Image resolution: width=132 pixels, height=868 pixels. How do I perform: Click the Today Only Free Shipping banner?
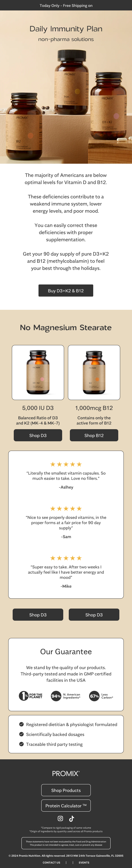[x=66, y=6]
